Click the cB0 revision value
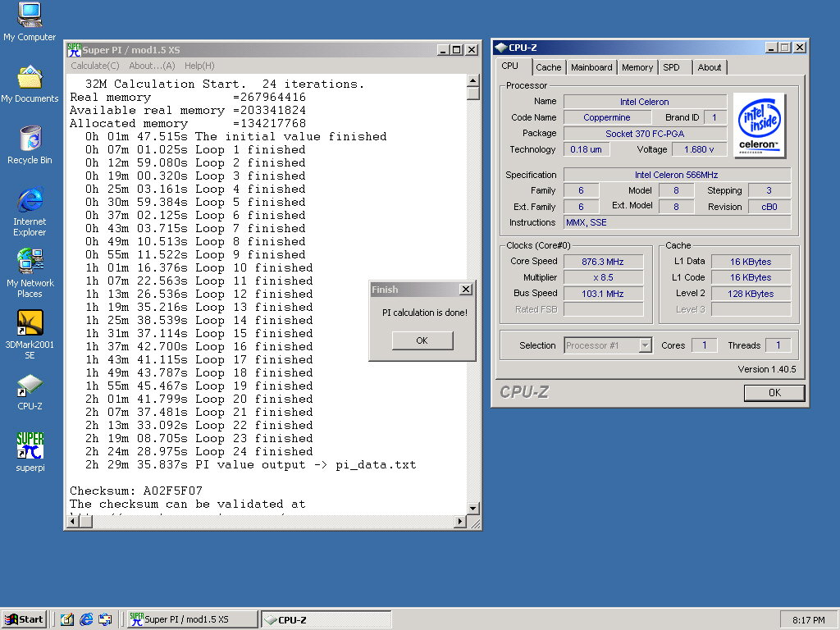Image resolution: width=840 pixels, height=630 pixels. point(769,207)
